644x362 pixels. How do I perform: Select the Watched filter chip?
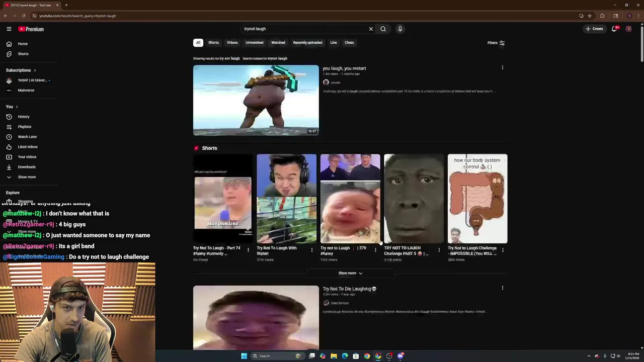(x=278, y=43)
